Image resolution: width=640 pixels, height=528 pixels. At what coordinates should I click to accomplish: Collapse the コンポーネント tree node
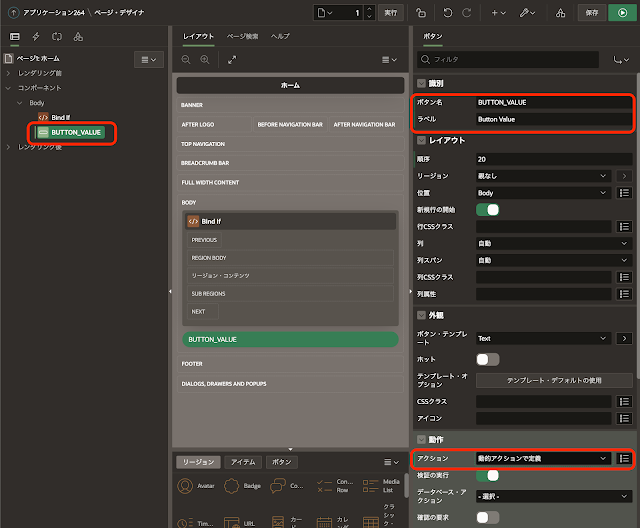pyautogui.click(x=8, y=88)
